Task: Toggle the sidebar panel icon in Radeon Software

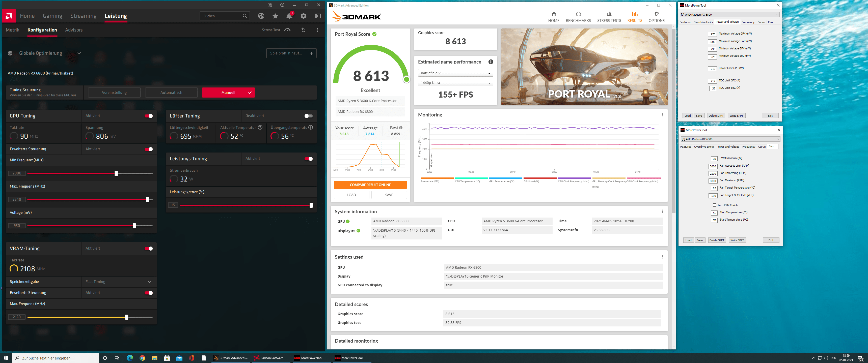Action: coord(317,16)
